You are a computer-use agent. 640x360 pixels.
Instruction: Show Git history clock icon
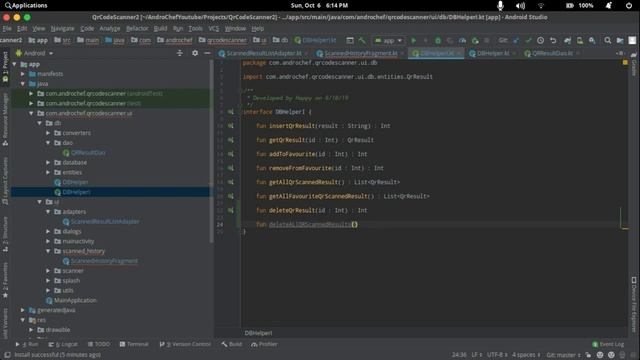coord(540,40)
